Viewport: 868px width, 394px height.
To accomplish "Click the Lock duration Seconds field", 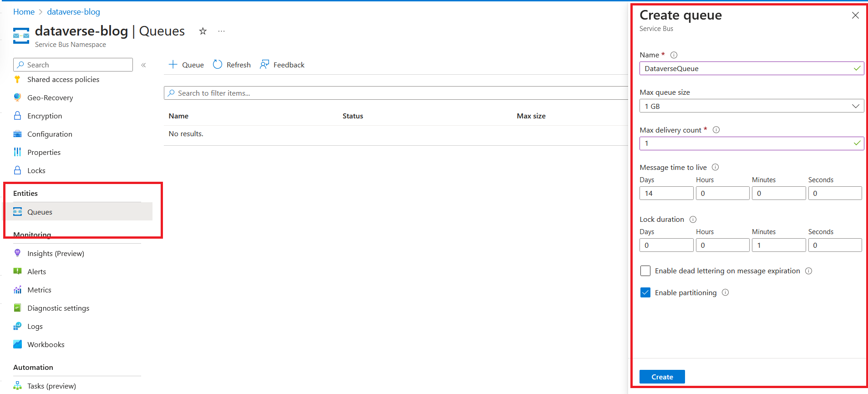I will coord(835,245).
